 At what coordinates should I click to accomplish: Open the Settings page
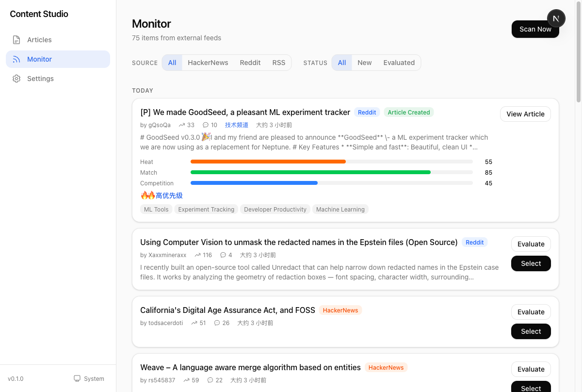pyautogui.click(x=40, y=79)
